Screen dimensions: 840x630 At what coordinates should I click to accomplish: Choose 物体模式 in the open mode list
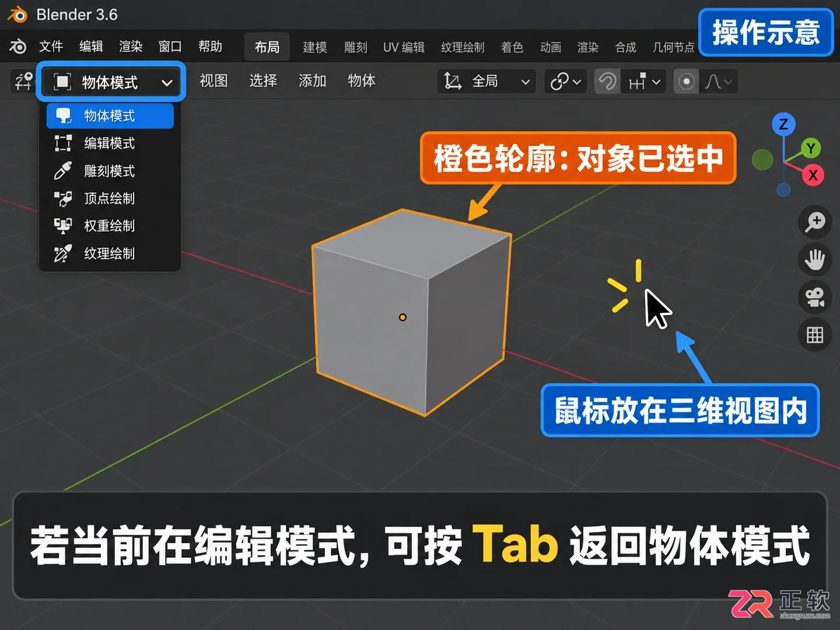pos(110,116)
